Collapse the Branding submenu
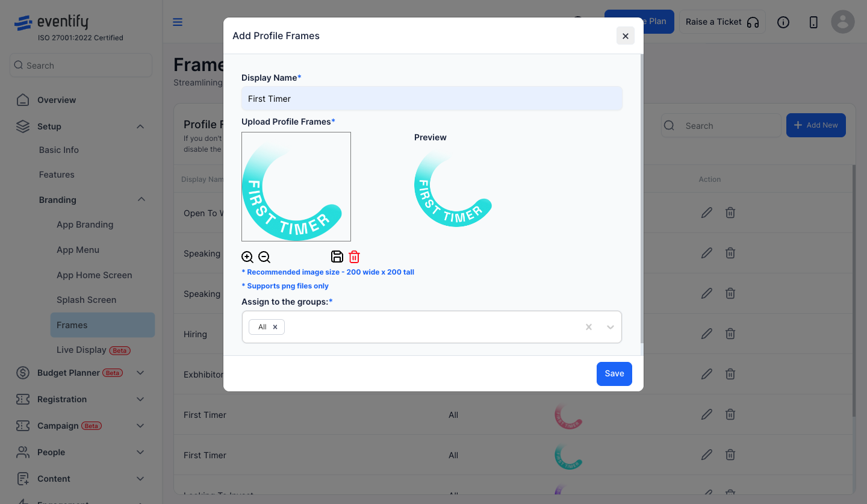Viewport: 867px width, 504px height. coord(141,199)
